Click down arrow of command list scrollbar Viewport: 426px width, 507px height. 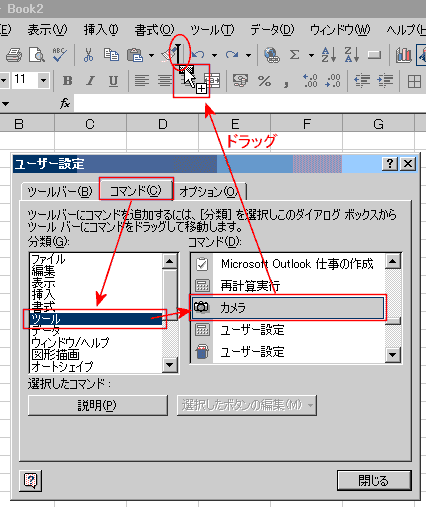point(393,355)
